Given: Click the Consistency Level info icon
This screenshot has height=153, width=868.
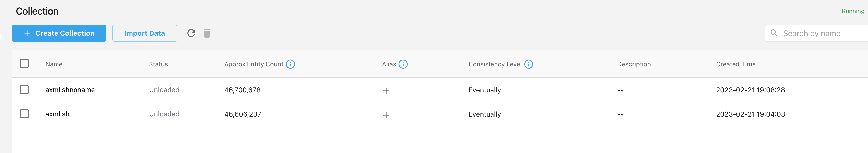Looking at the screenshot, I should point(528,64).
